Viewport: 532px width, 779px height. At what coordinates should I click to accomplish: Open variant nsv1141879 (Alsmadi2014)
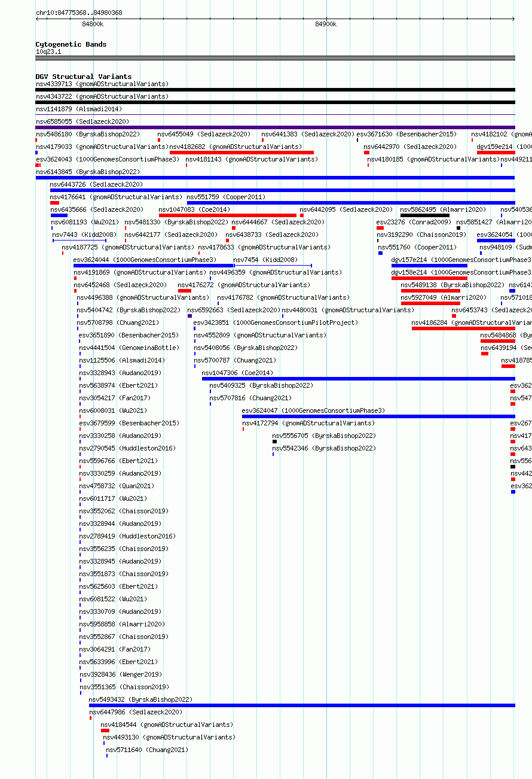tap(79, 109)
